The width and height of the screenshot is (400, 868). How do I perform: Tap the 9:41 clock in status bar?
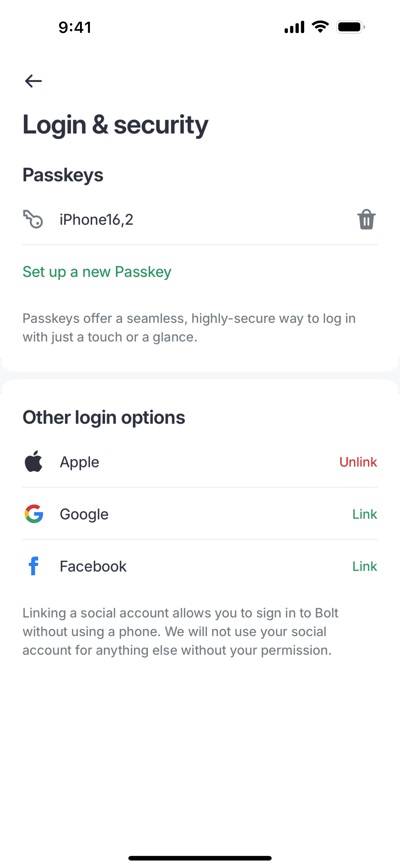pyautogui.click(x=75, y=27)
